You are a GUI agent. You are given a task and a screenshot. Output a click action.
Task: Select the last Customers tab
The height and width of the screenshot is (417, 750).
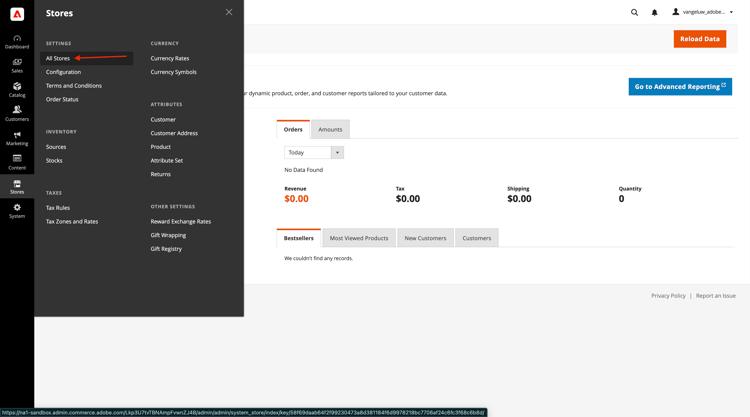pos(477,238)
